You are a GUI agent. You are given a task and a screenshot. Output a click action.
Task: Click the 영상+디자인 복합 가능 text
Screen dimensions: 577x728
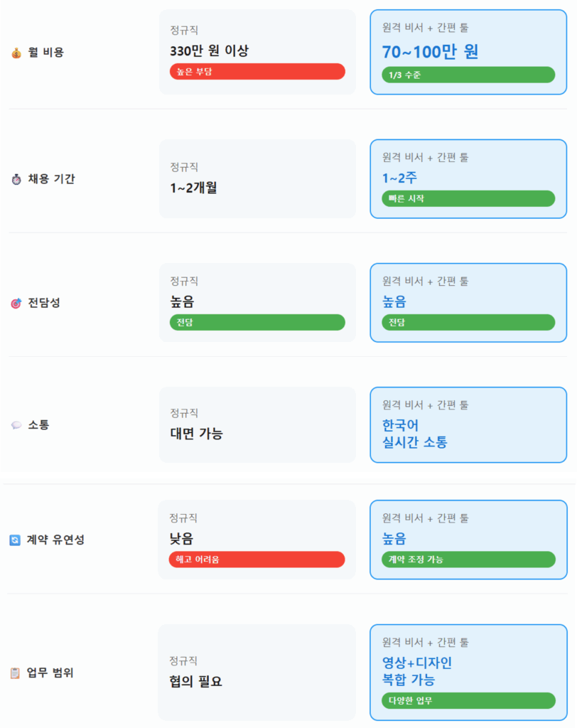(x=417, y=671)
